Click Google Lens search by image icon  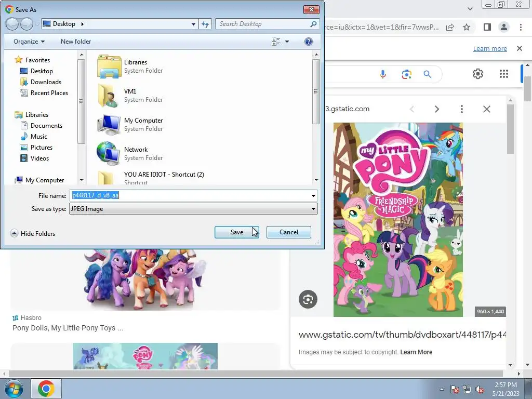click(x=406, y=74)
